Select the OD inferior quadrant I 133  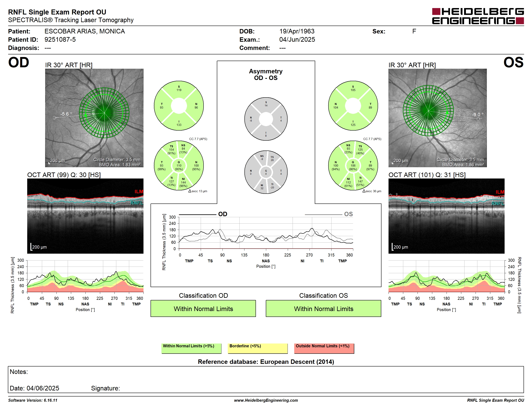coord(179,123)
